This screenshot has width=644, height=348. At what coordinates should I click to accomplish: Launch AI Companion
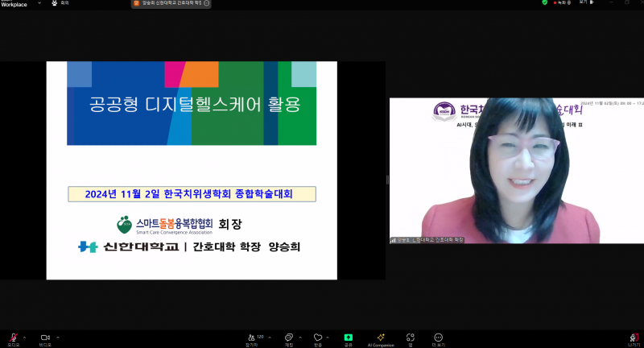click(381, 338)
